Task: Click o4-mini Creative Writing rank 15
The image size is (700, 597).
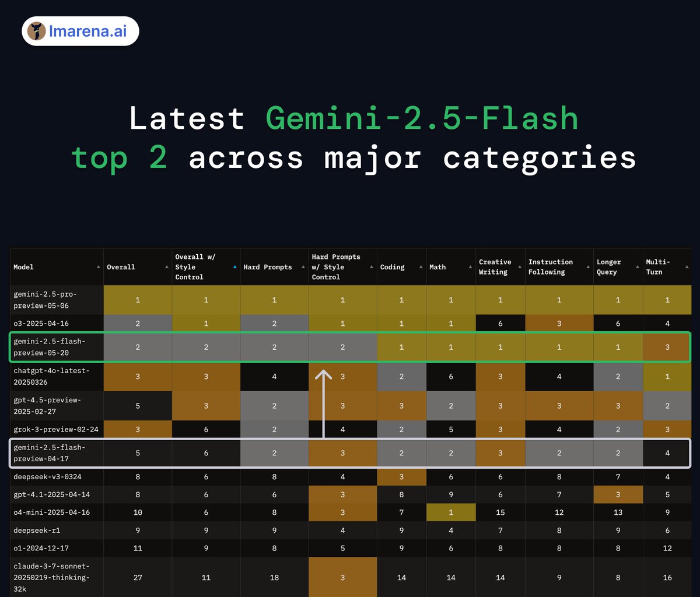Action: pos(501,512)
